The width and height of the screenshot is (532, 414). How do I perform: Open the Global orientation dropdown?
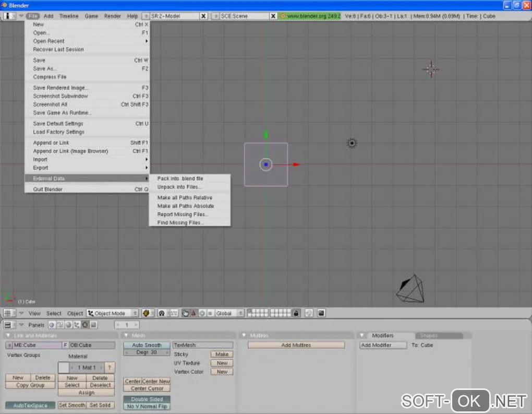click(x=229, y=313)
